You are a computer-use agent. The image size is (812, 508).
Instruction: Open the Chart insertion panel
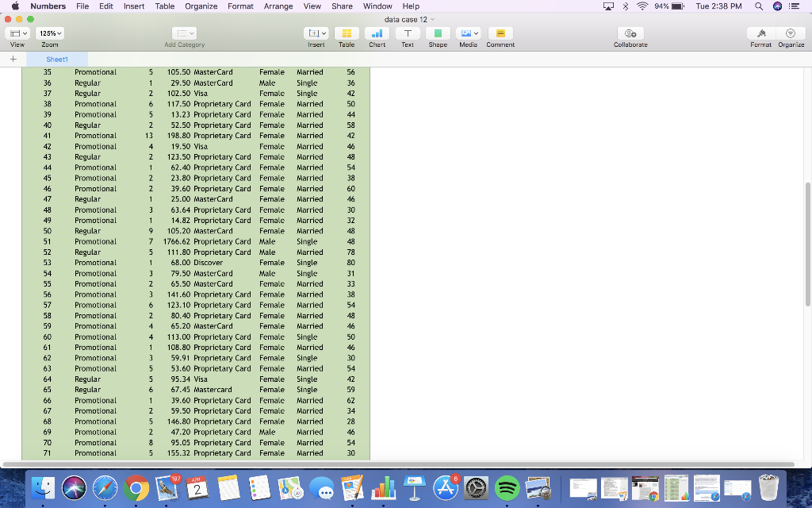pos(376,33)
